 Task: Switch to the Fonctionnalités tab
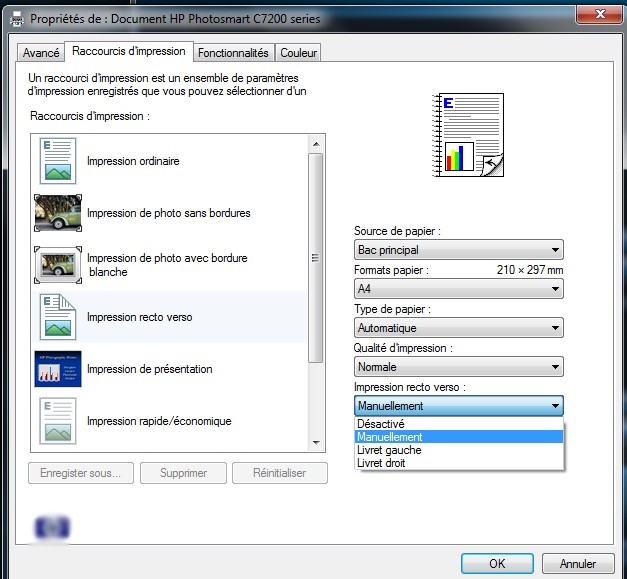(x=234, y=53)
